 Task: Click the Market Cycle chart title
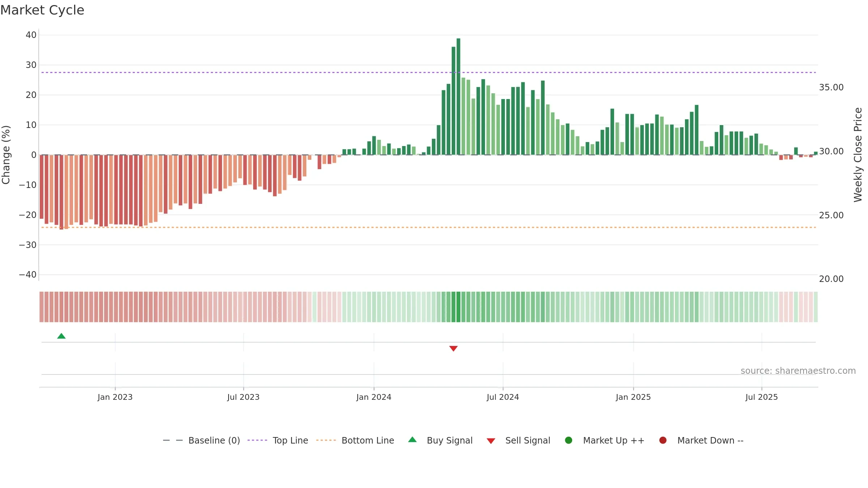pyautogui.click(x=42, y=10)
